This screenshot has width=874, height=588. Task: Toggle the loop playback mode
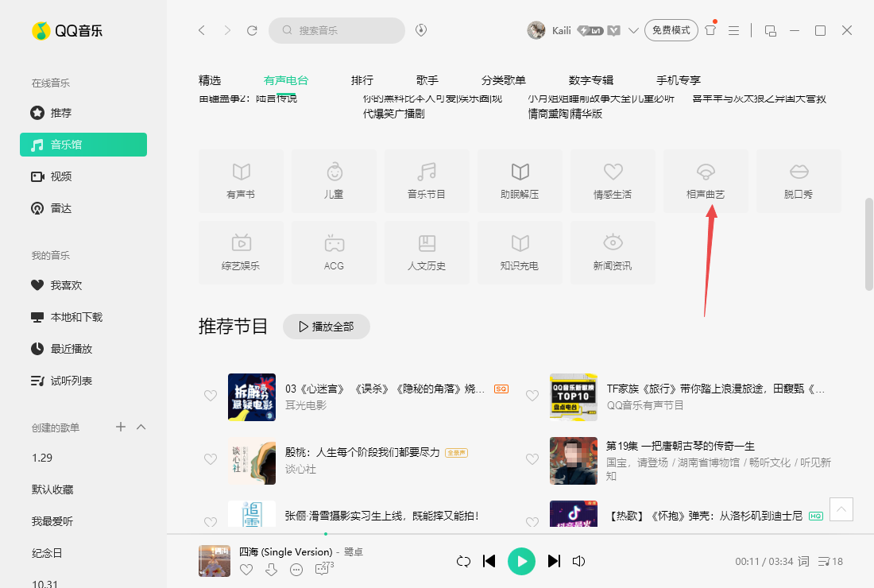click(463, 562)
